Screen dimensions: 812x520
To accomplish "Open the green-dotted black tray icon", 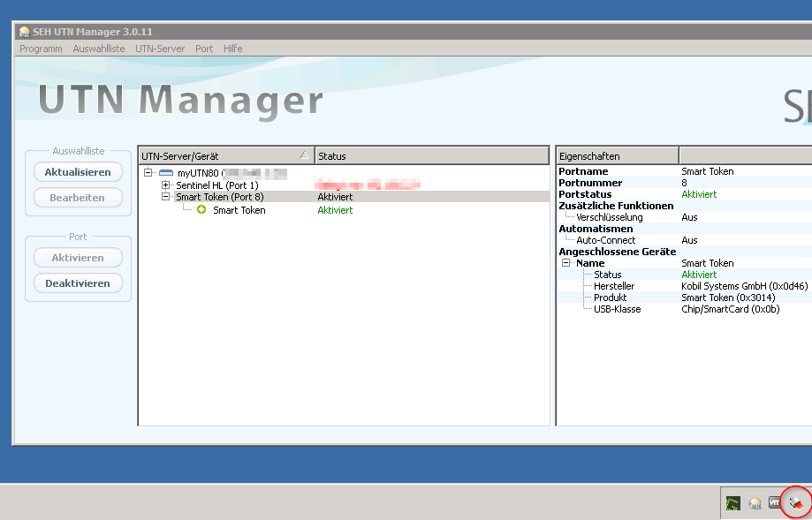I will [732, 503].
